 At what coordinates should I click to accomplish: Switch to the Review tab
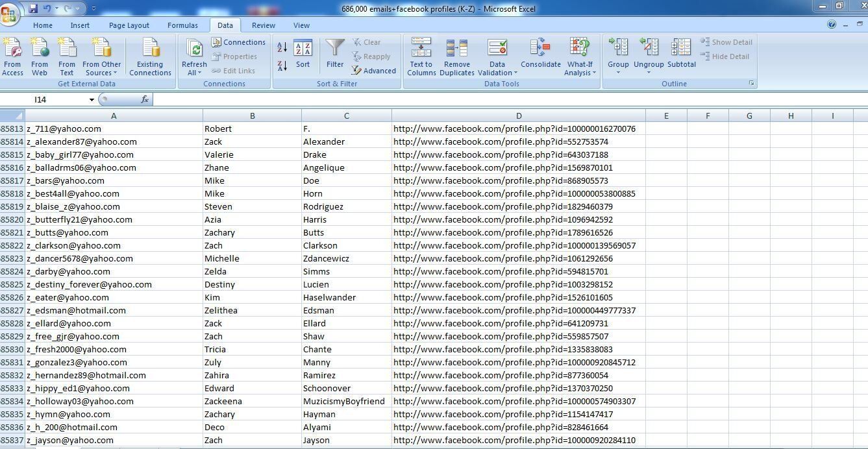point(264,25)
